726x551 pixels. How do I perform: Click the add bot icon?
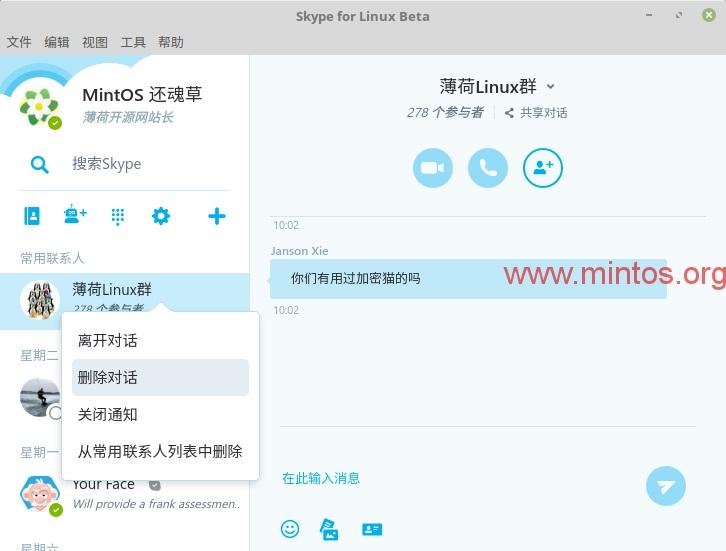tap(75, 214)
